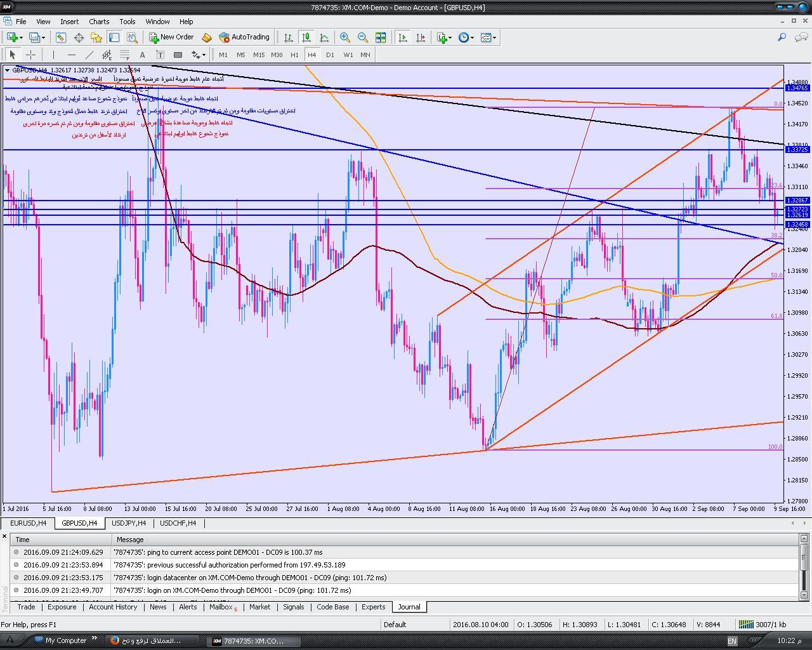Image resolution: width=812 pixels, height=650 pixels.
Task: Toggle the Strategy Tester panel
Action: click(x=132, y=37)
